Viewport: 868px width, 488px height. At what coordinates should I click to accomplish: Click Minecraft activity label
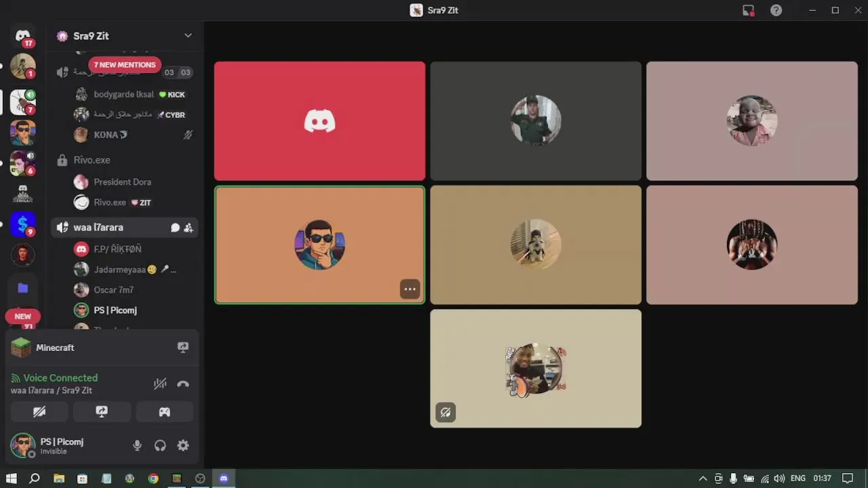(55, 348)
